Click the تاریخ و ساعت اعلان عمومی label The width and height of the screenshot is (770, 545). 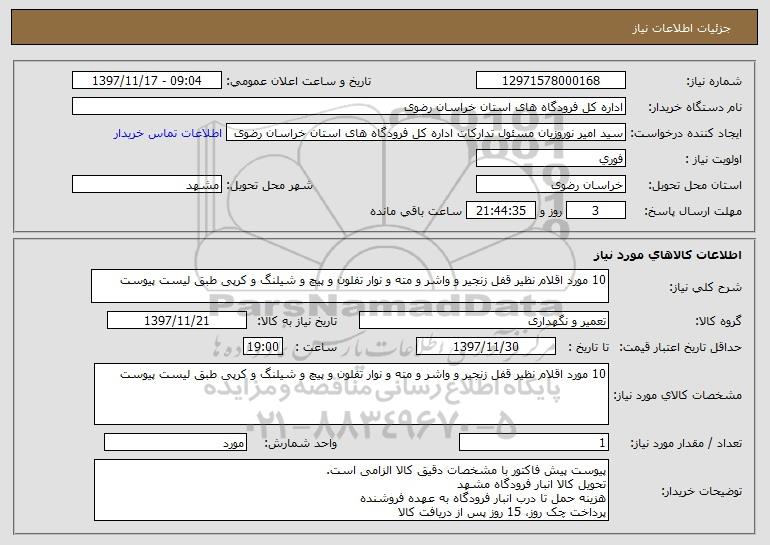pyautogui.click(x=299, y=81)
